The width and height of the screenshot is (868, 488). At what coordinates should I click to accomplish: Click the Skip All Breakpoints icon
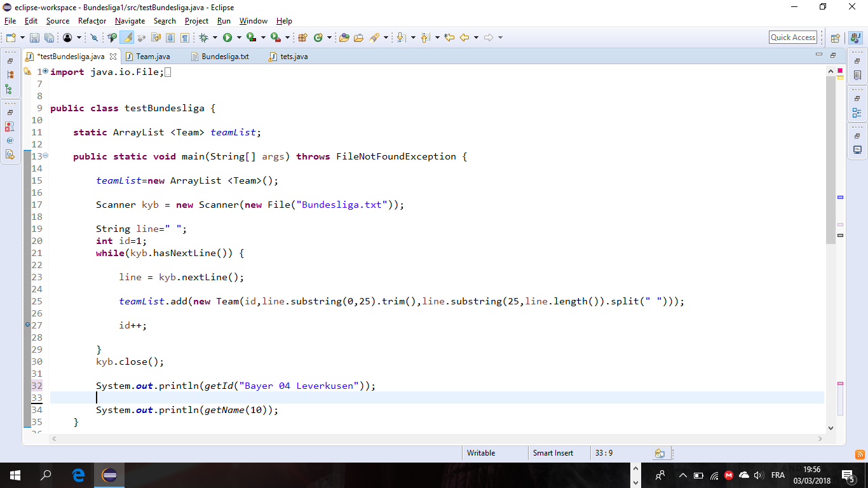click(x=94, y=37)
